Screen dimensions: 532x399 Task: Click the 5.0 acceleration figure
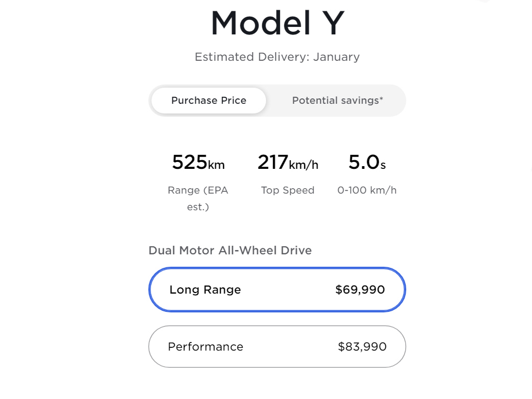tap(364, 162)
